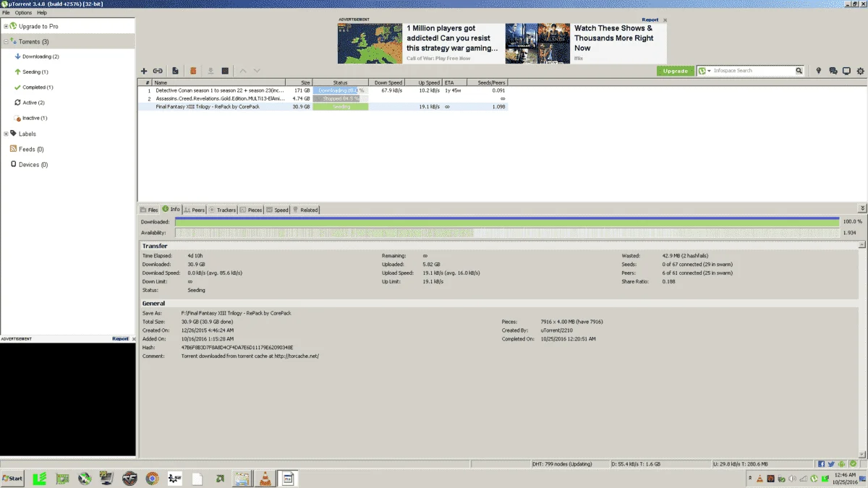Open the File menu

tap(6, 13)
